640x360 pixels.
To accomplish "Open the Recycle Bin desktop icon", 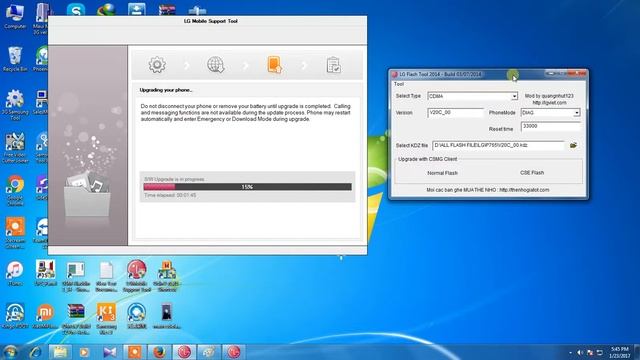I will click(x=15, y=60).
